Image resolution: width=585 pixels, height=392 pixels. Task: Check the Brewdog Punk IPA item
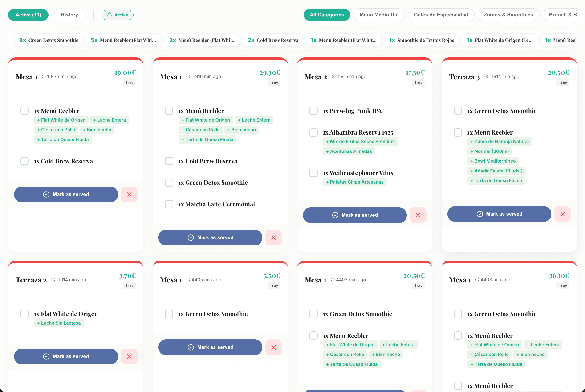[x=313, y=111]
